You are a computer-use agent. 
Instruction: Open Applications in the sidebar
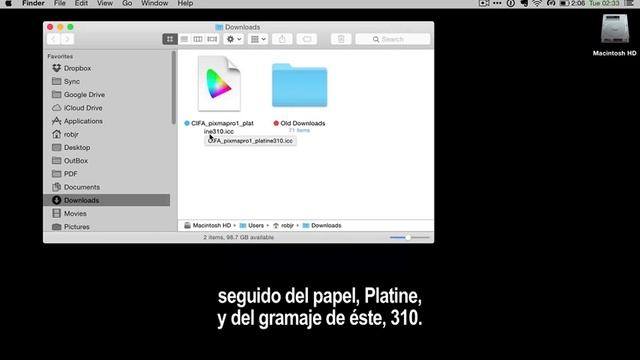point(107,121)
